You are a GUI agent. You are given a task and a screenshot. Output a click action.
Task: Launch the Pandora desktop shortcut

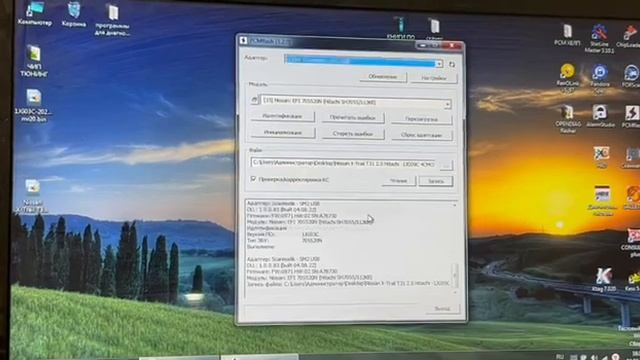600,78
